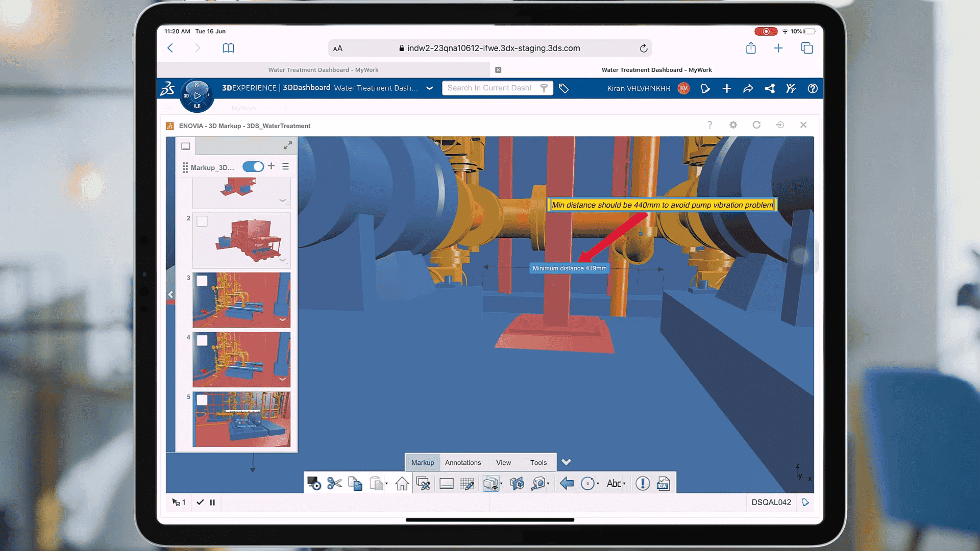Collapse the side panel with left arrow
This screenshot has height=551, width=980.
click(x=170, y=294)
